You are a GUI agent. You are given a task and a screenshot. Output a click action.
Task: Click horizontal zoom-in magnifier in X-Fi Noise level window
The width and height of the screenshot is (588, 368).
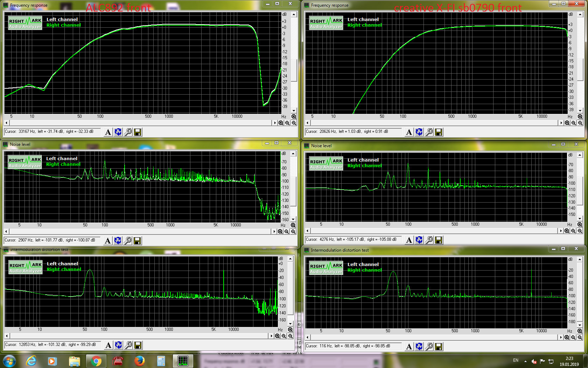click(x=567, y=231)
